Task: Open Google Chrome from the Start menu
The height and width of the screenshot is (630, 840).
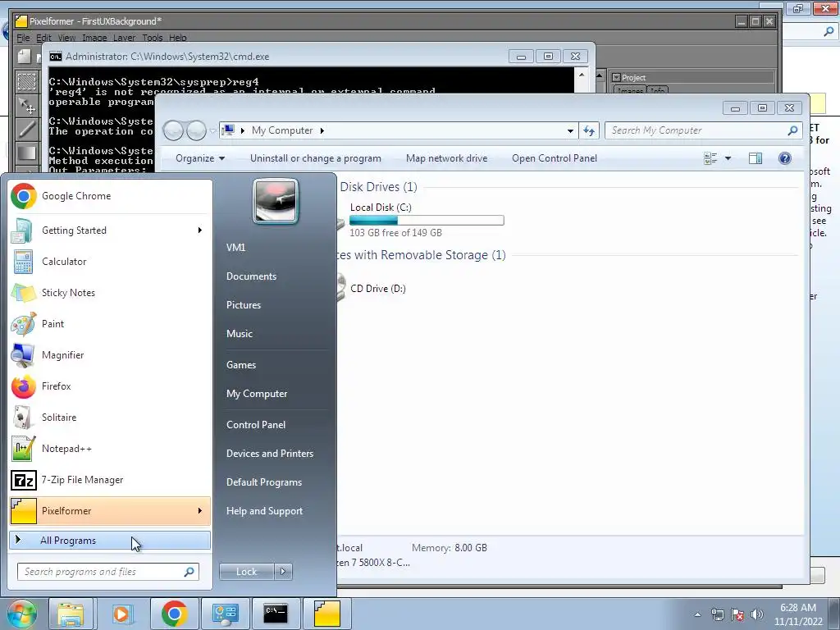Action: (x=110, y=196)
